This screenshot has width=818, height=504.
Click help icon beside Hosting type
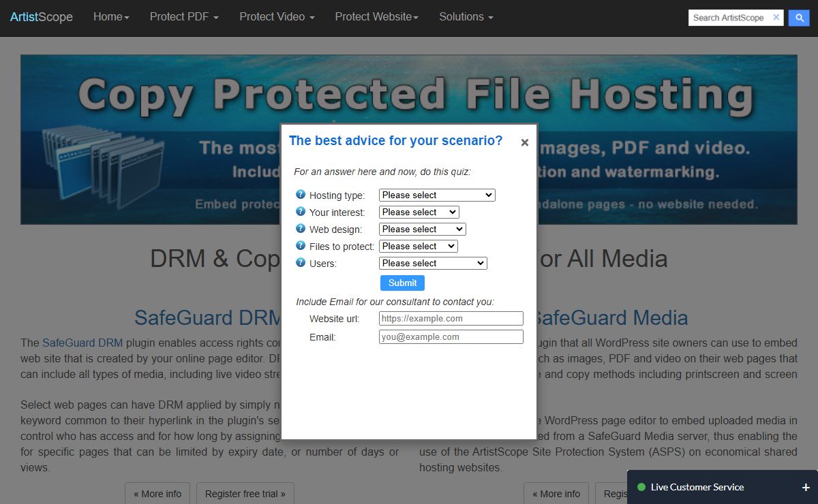[x=301, y=195]
